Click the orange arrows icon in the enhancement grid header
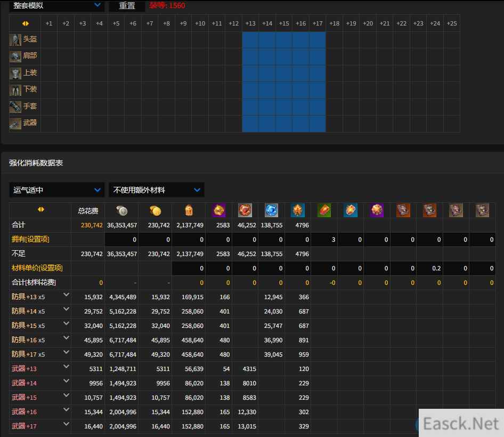 [x=26, y=23]
